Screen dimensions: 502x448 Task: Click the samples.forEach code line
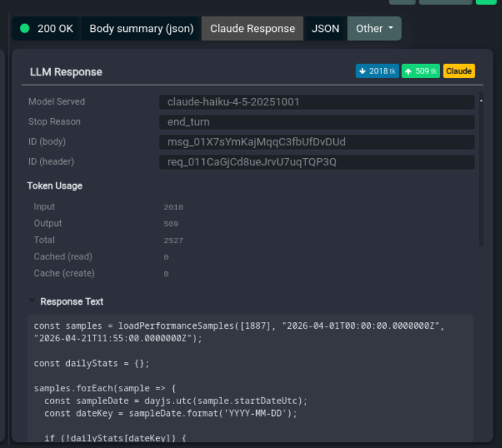click(x=105, y=389)
